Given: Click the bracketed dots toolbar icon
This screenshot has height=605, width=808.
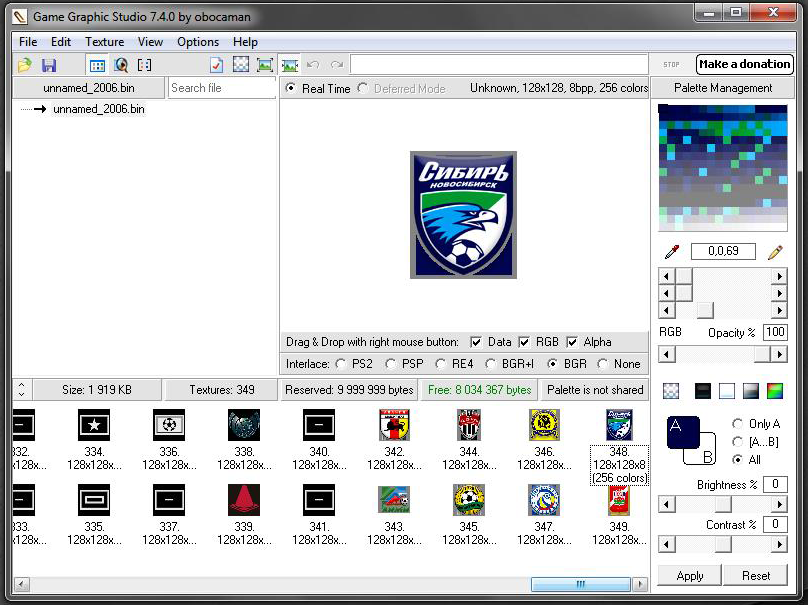Looking at the screenshot, I should tap(145, 65).
